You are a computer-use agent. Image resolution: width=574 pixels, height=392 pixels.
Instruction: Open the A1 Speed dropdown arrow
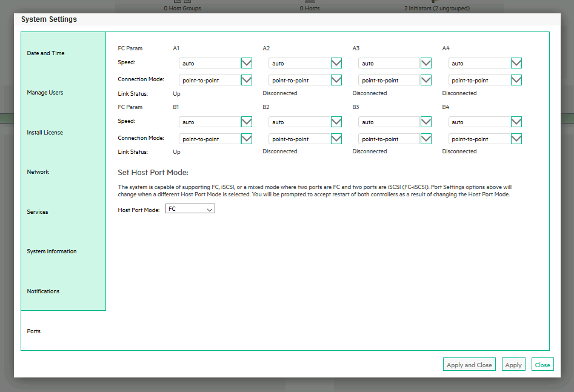(247, 63)
